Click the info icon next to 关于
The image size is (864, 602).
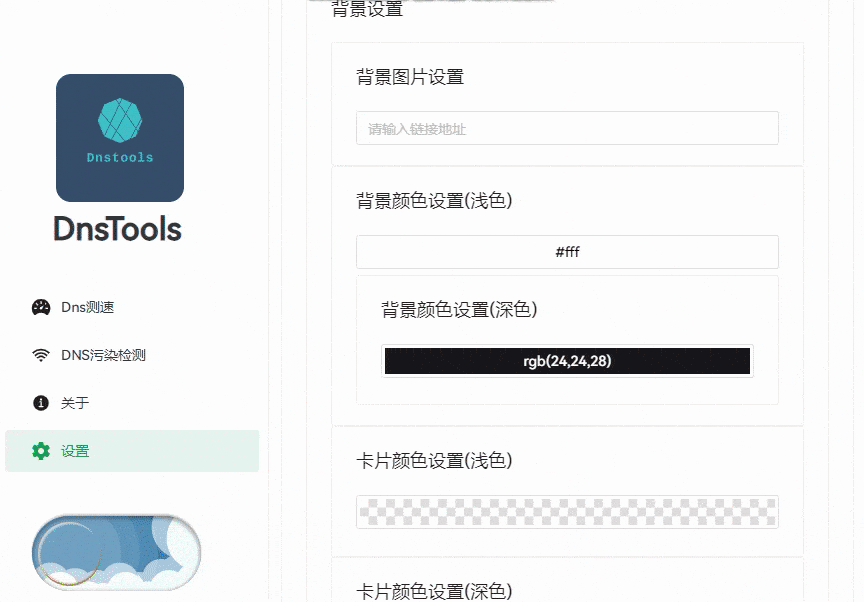point(40,403)
